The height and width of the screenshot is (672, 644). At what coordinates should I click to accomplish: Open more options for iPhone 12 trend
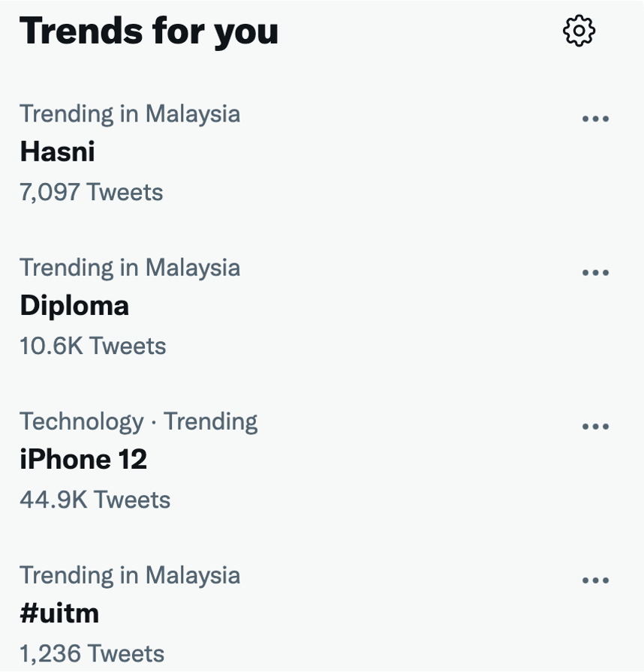(595, 427)
